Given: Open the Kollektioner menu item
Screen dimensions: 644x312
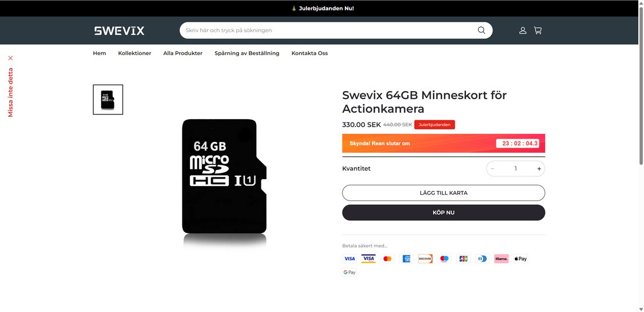Looking at the screenshot, I should point(135,53).
